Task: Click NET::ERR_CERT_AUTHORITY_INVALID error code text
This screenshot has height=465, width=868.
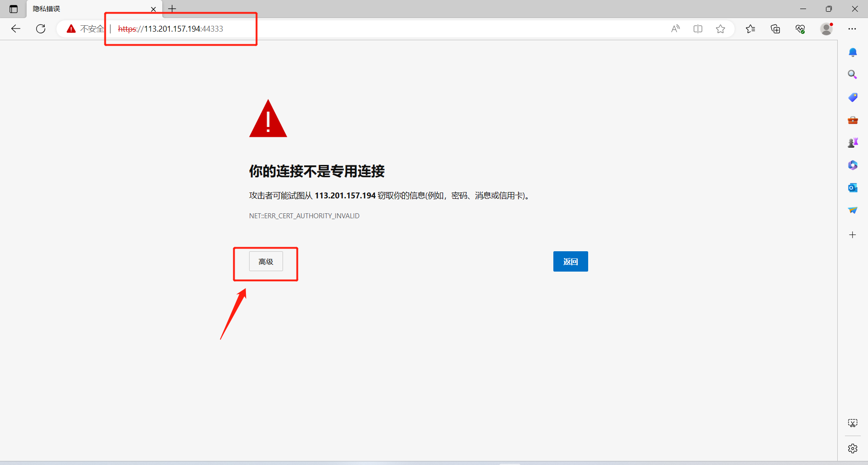Action: click(x=304, y=216)
